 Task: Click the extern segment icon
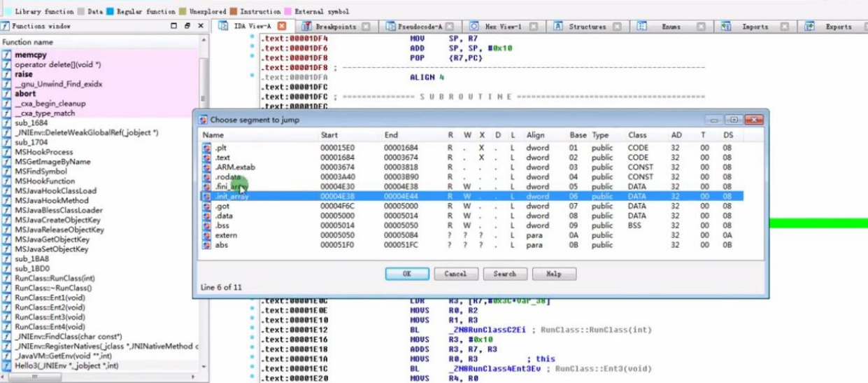207,235
